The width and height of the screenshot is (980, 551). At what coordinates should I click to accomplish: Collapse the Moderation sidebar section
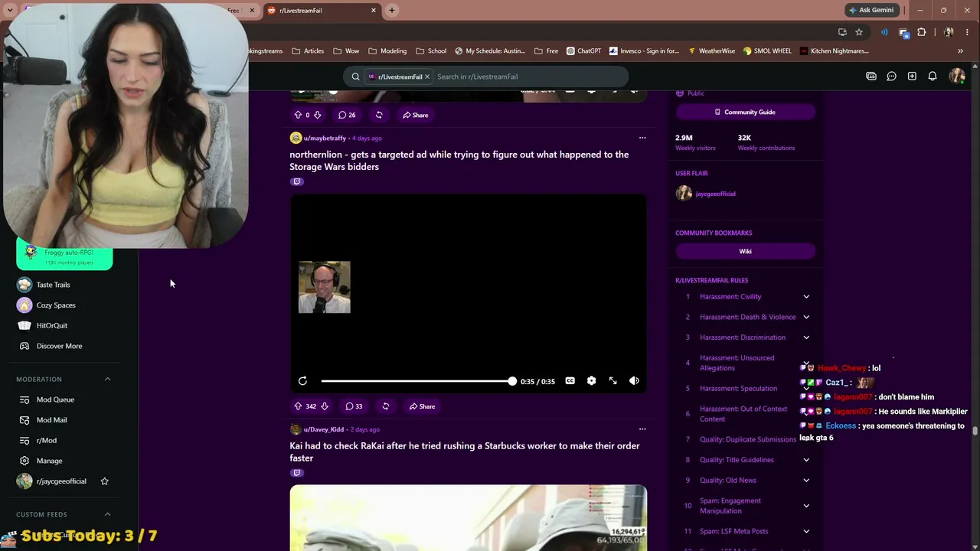pyautogui.click(x=107, y=379)
